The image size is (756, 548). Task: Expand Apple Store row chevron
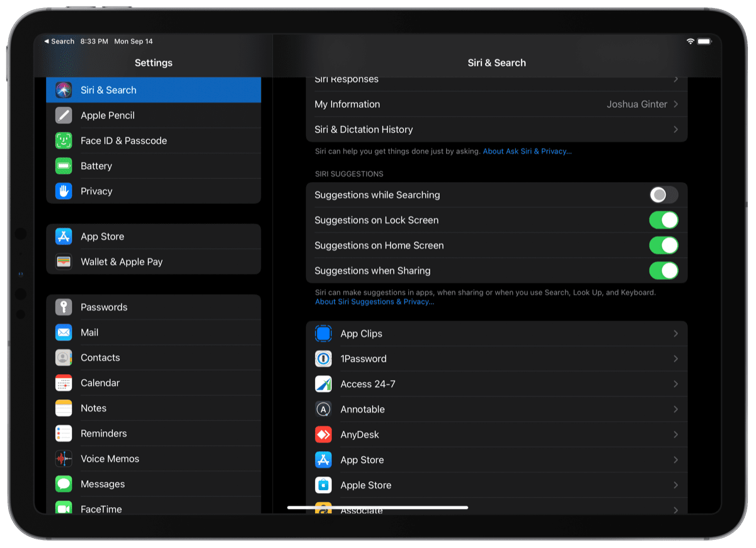tap(675, 485)
